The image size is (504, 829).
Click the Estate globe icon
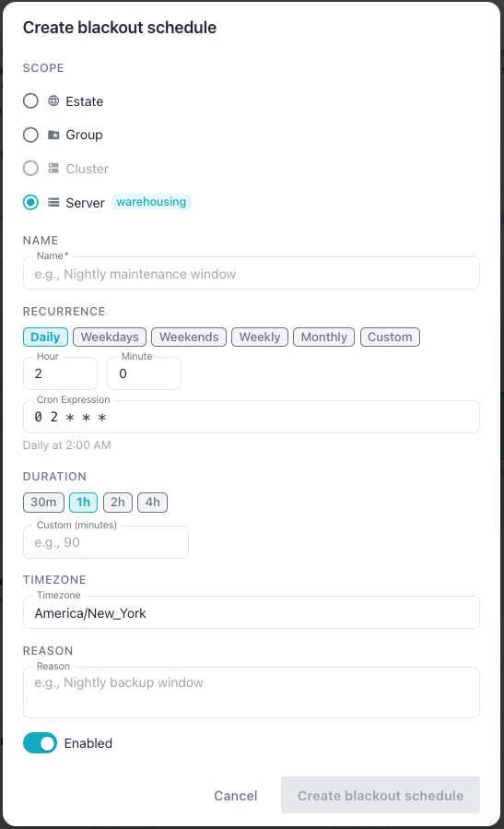pos(53,101)
